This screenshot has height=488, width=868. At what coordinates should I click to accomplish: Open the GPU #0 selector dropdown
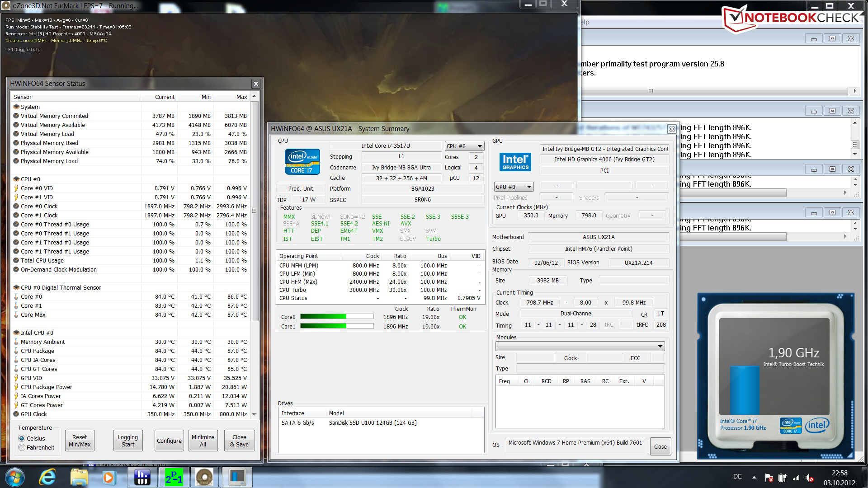[x=514, y=187]
